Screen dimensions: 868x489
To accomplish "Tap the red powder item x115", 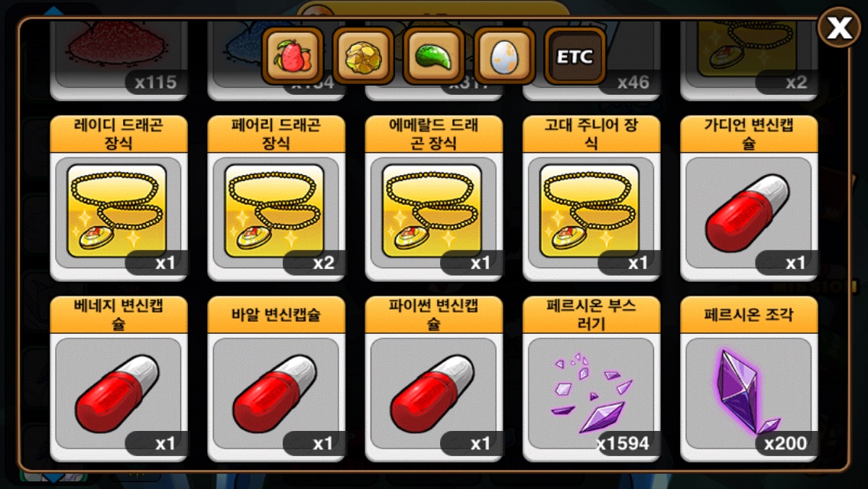I will pos(118,61).
